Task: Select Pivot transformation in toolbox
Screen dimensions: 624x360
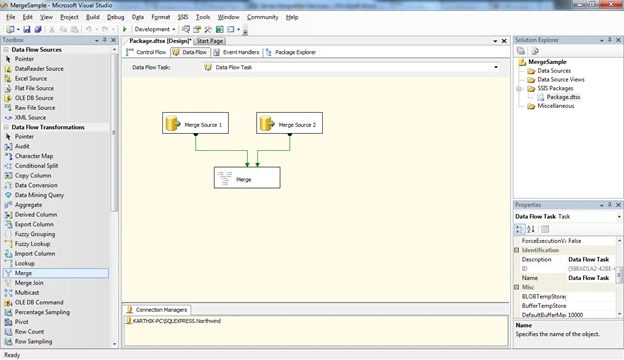Action: click(21, 322)
